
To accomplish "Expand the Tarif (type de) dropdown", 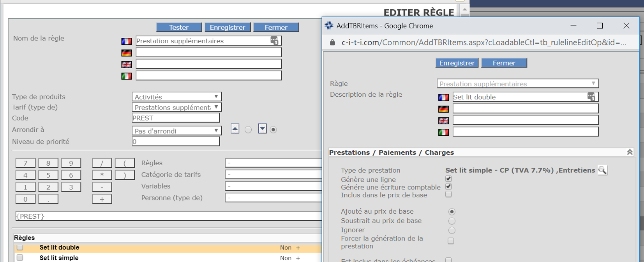I will pyautogui.click(x=176, y=107).
